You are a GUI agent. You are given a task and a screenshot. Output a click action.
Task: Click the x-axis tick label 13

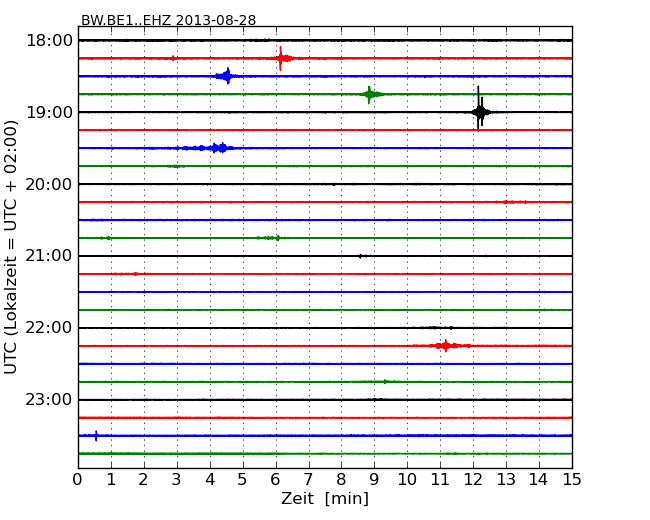(x=506, y=480)
